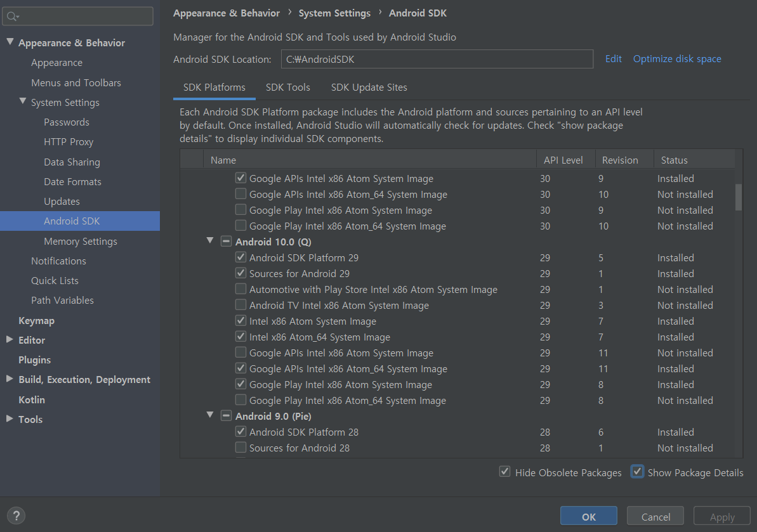Check Sources for Android 28

coord(240,447)
